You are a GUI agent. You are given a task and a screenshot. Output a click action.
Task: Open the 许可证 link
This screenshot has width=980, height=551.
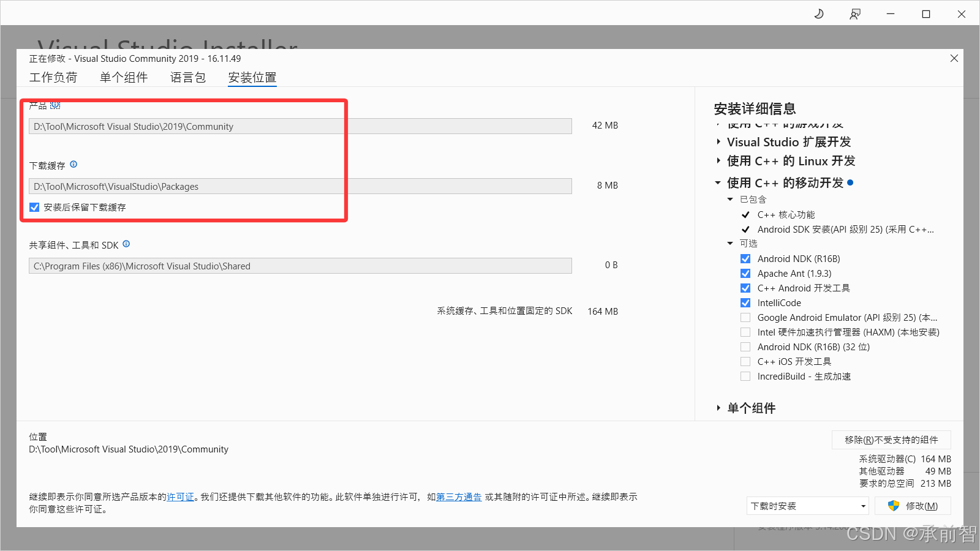click(x=180, y=497)
